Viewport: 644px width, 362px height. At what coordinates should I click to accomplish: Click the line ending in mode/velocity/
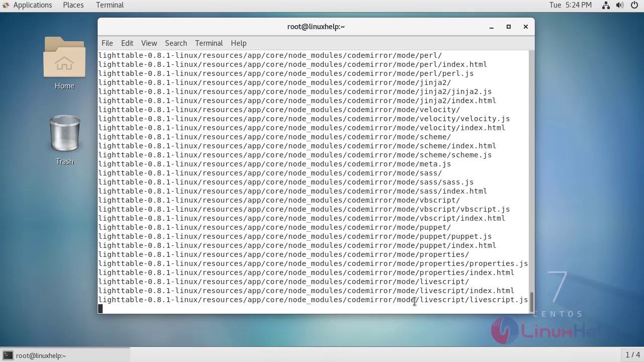point(279,110)
